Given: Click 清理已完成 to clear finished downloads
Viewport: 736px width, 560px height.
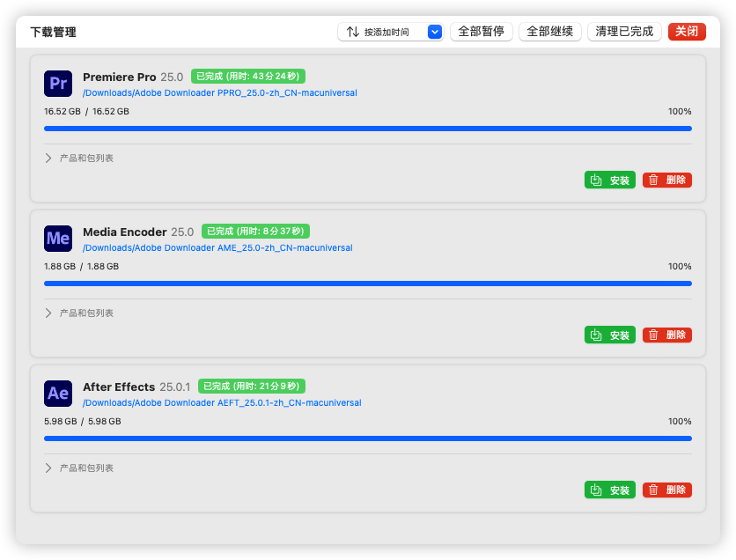Looking at the screenshot, I should click(624, 32).
